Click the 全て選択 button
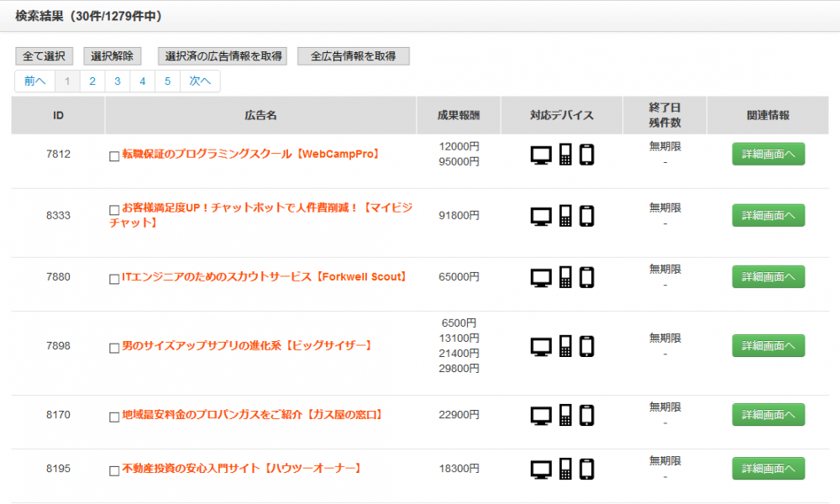 coord(44,56)
